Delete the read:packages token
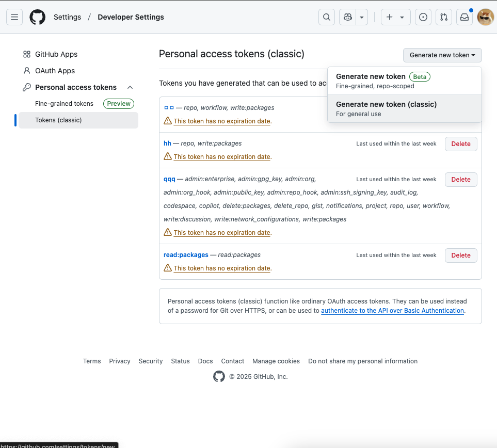The height and width of the screenshot is (448, 497). click(x=461, y=255)
